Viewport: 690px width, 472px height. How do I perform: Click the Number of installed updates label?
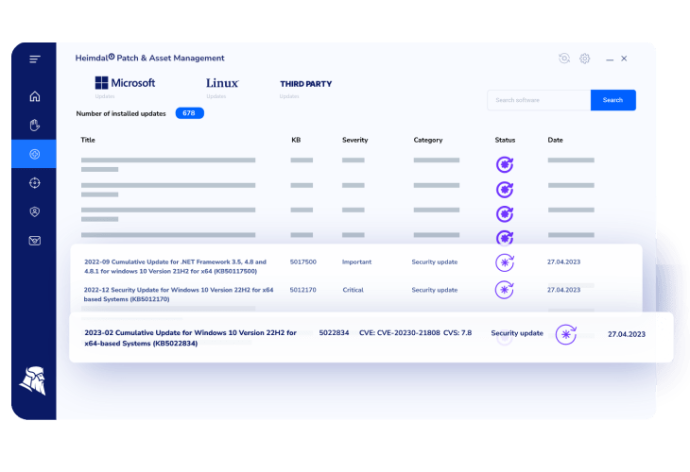121,113
